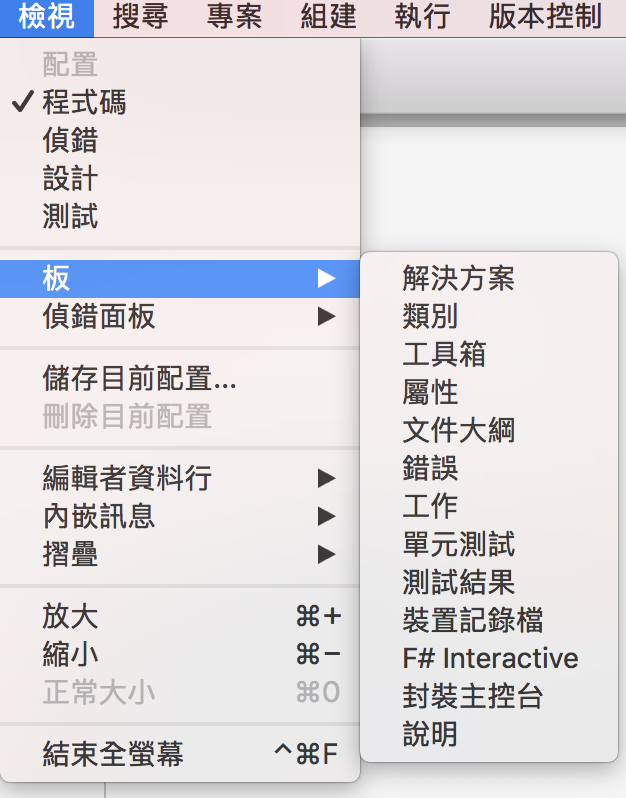This screenshot has height=798, width=626.
Task: Switch to the 偵錯 layout
Action: [x=180, y=140]
